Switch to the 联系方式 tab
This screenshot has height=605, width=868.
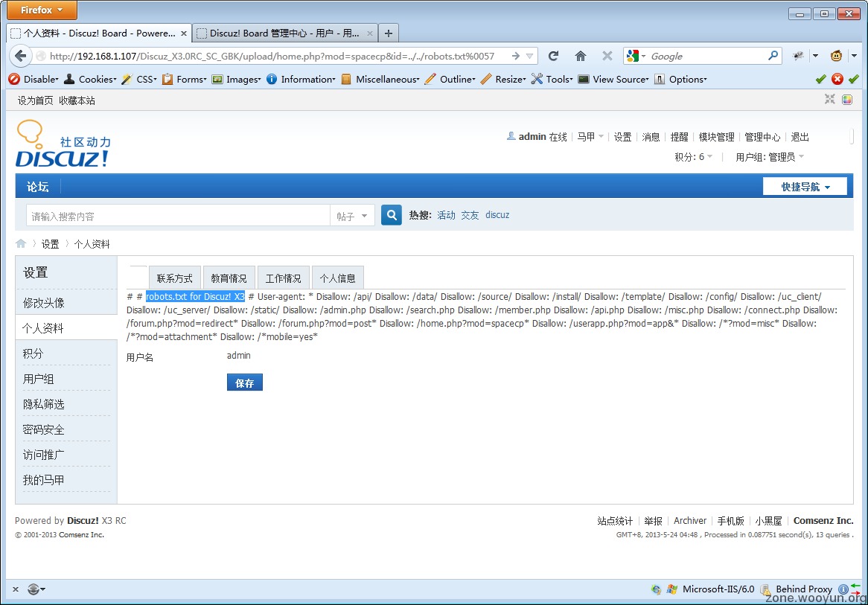pyautogui.click(x=174, y=278)
